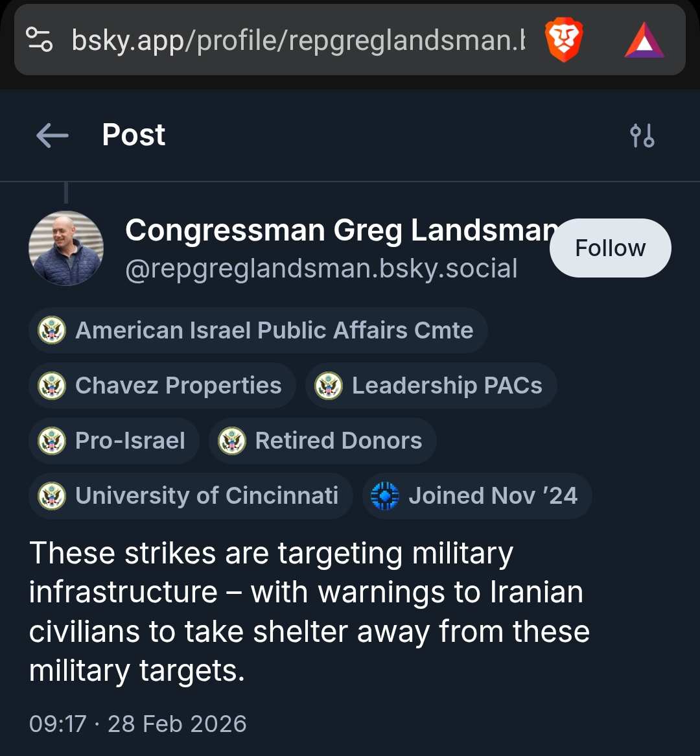The width and height of the screenshot is (700, 756).
Task: Tap the Joined Nov '24 badge icon
Action: (x=384, y=496)
